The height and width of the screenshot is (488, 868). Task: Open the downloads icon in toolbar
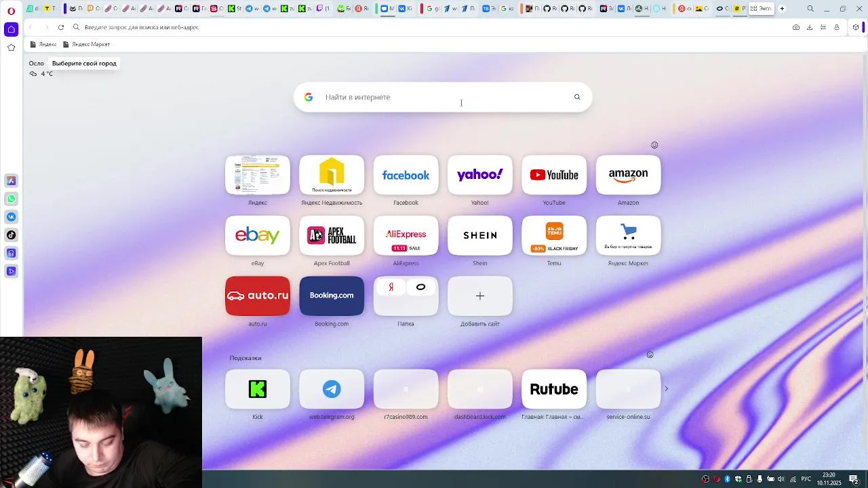coord(810,27)
